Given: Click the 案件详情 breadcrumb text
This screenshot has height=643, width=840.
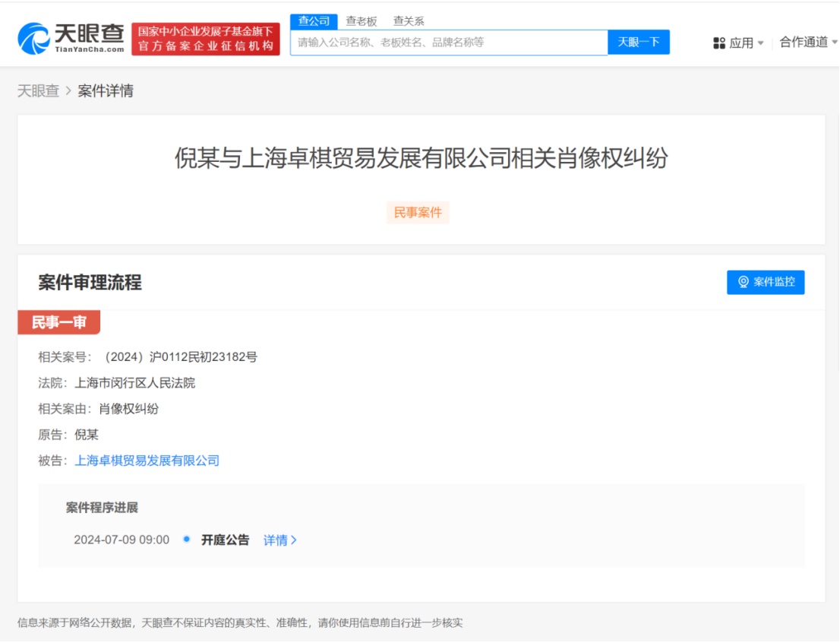Looking at the screenshot, I should (x=106, y=90).
